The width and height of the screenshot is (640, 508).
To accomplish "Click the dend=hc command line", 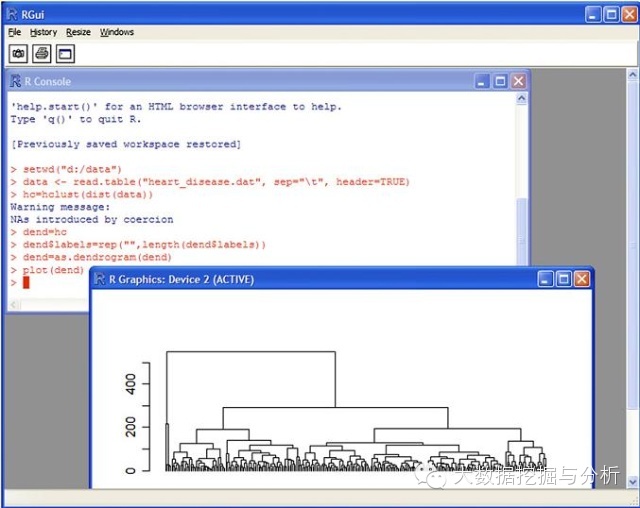I will click(39, 232).
